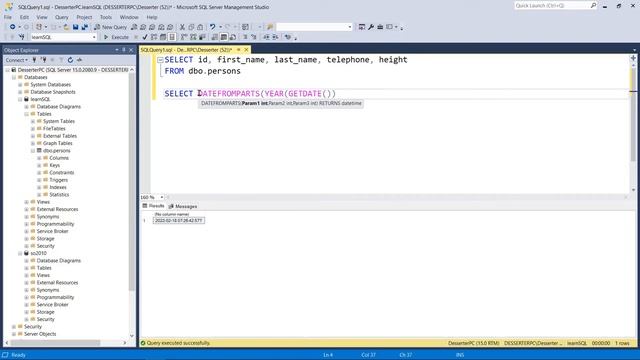Screen dimensions: 640x360
Task: Switch to the Messages tab
Action: (x=183, y=207)
